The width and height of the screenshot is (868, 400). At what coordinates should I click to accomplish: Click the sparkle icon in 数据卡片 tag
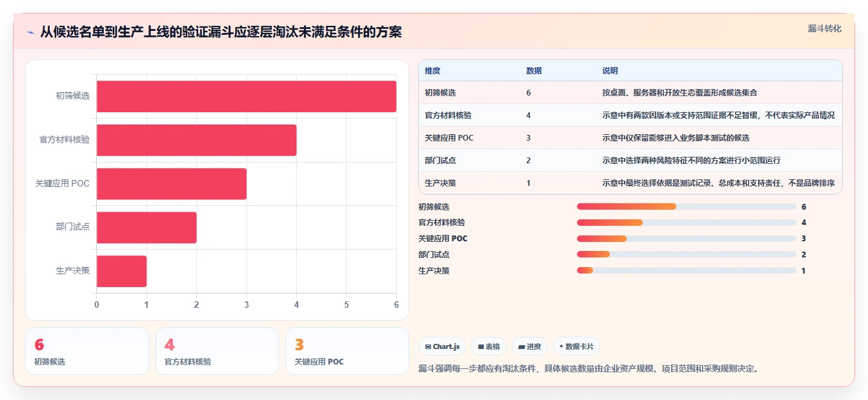coord(561,346)
